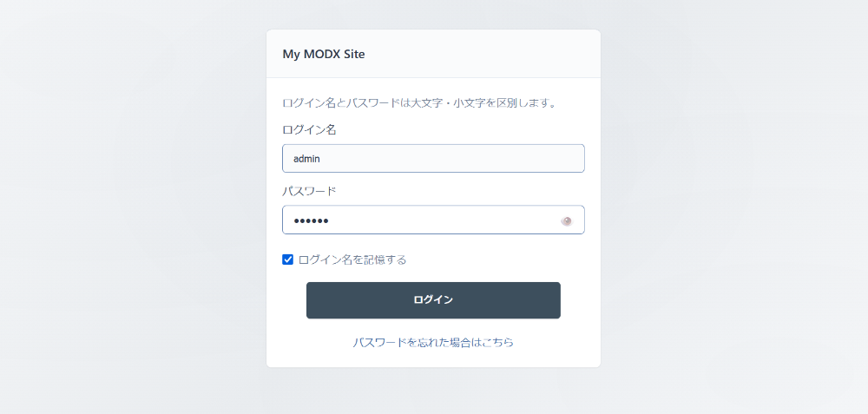This screenshot has width=868, height=414.
Task: Place cursor on the admin text
Action: (x=307, y=159)
